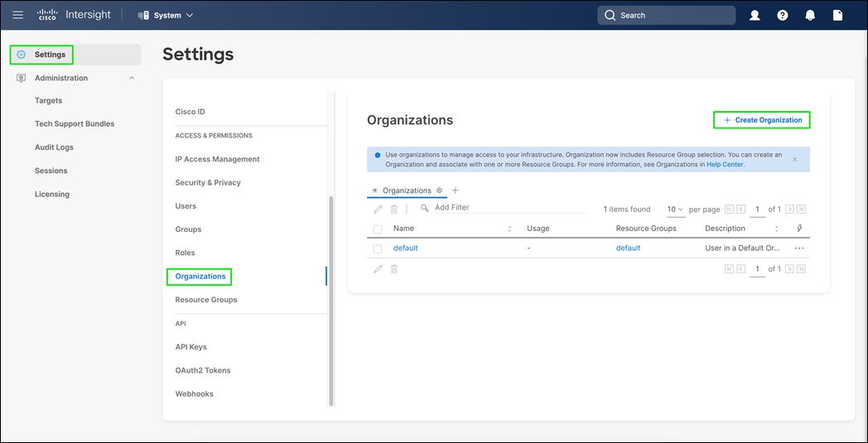Screen dimensions: 868x443
Task: Open Users settings
Action: [x=186, y=206]
